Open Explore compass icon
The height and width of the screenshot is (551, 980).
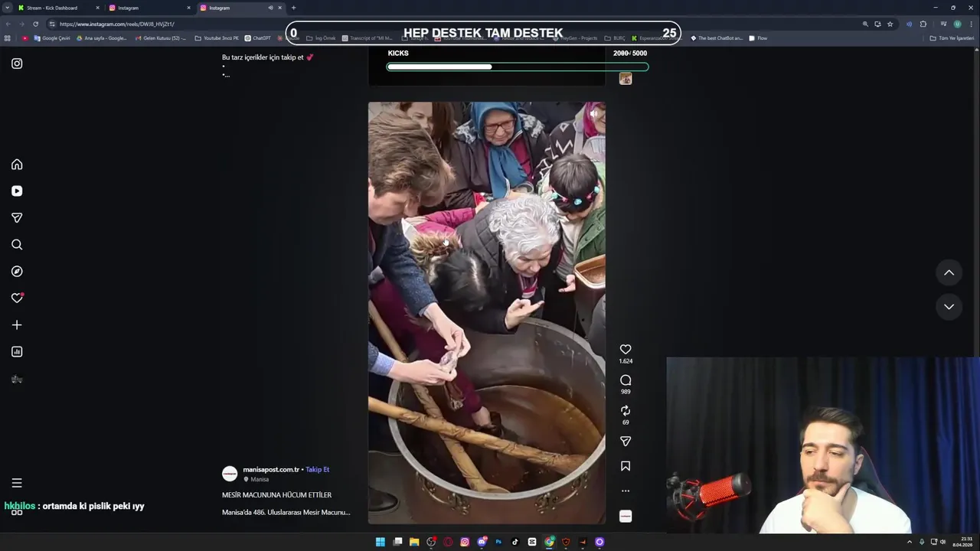(17, 272)
